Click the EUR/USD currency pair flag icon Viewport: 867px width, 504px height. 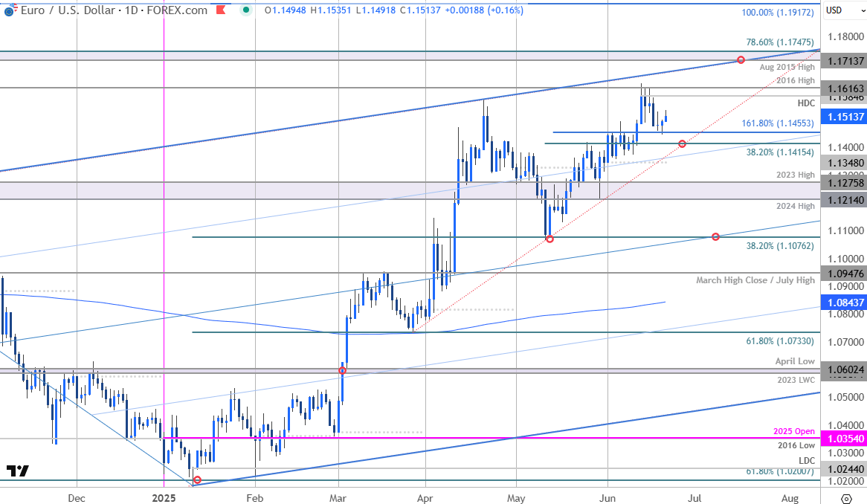(x=9, y=11)
